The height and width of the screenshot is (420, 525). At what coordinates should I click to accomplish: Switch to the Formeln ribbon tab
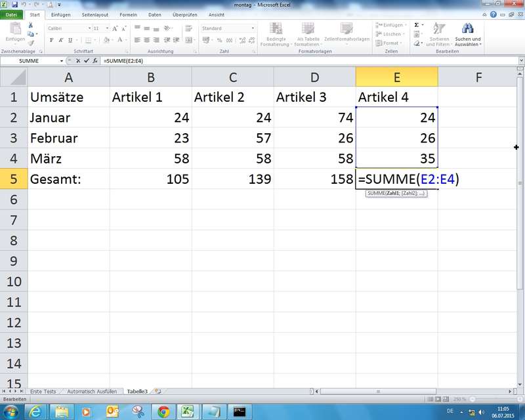tap(128, 14)
